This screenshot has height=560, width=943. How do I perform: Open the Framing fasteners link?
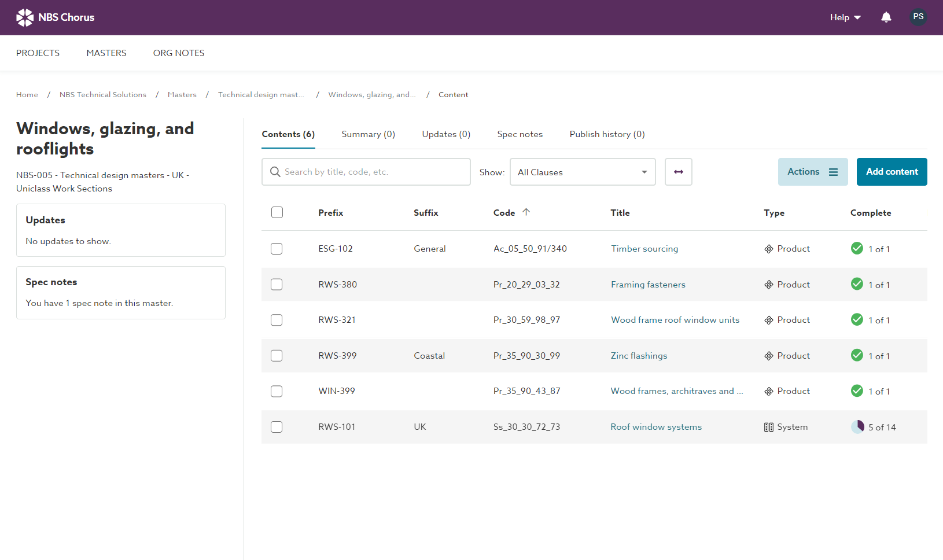point(648,285)
